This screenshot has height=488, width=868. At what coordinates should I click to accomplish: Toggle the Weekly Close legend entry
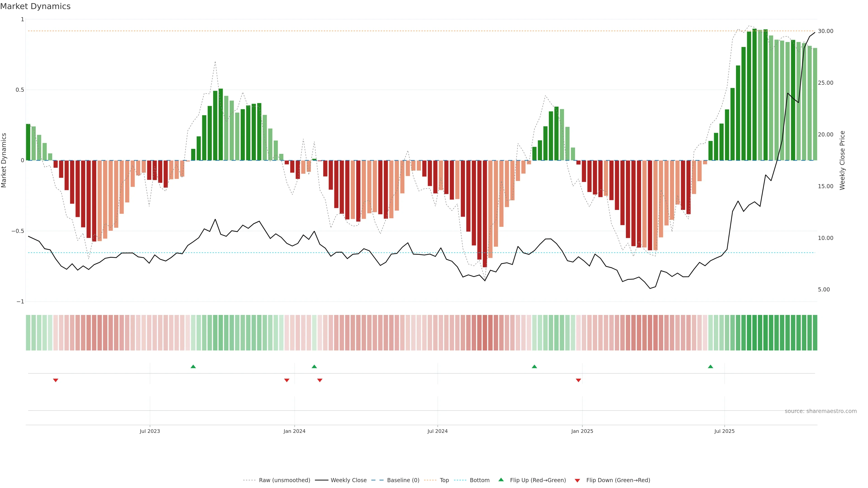point(348,480)
